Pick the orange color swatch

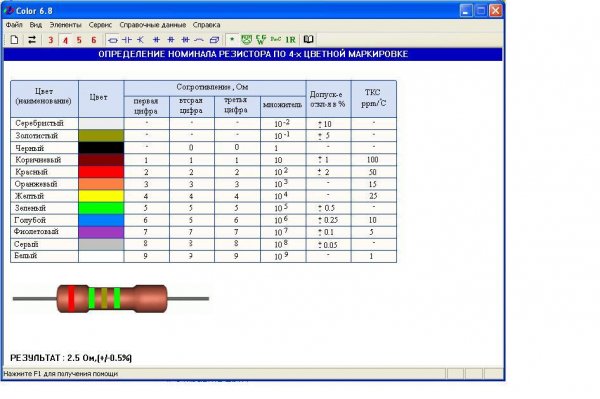[x=101, y=184]
